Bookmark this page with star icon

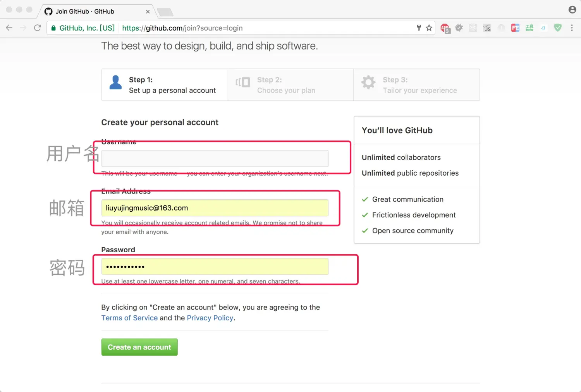pyautogui.click(x=429, y=28)
